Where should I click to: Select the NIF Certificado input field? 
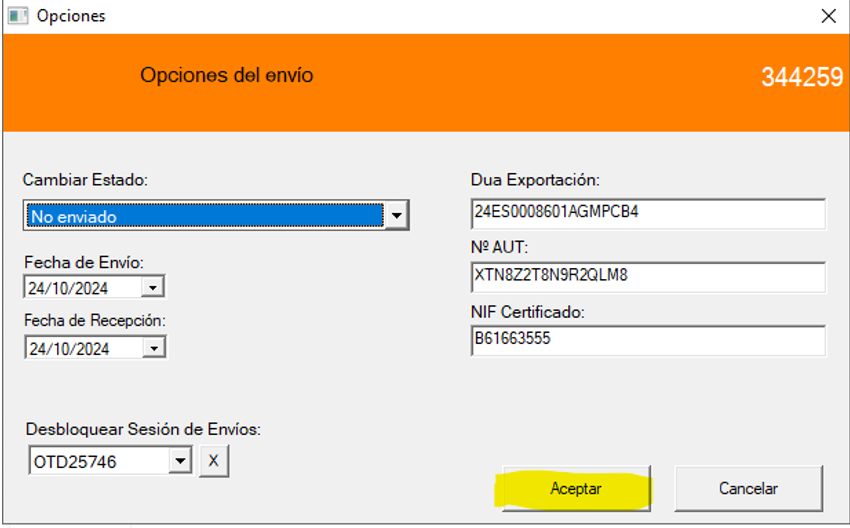click(648, 340)
